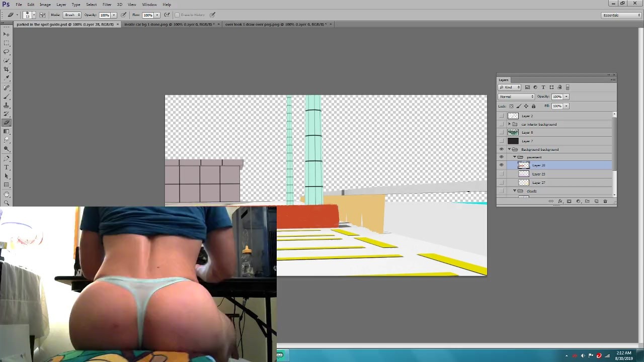Pick the Crop tool in toolbar

pyautogui.click(x=7, y=69)
